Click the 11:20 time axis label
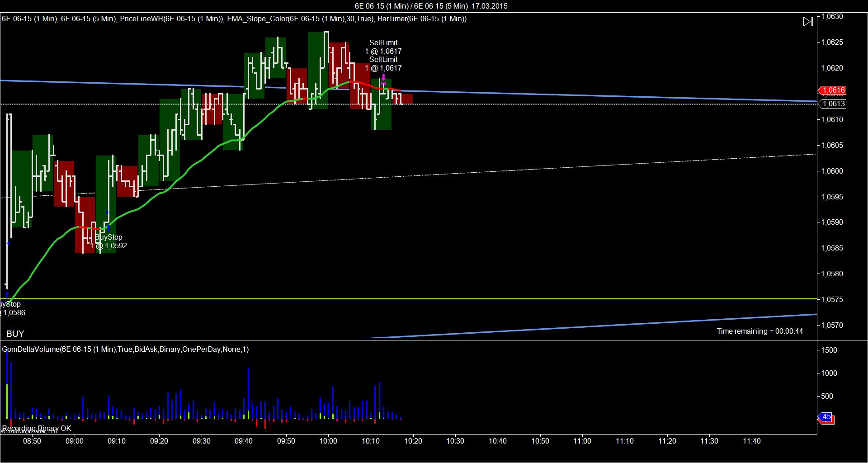The image size is (868, 463). coord(667,441)
